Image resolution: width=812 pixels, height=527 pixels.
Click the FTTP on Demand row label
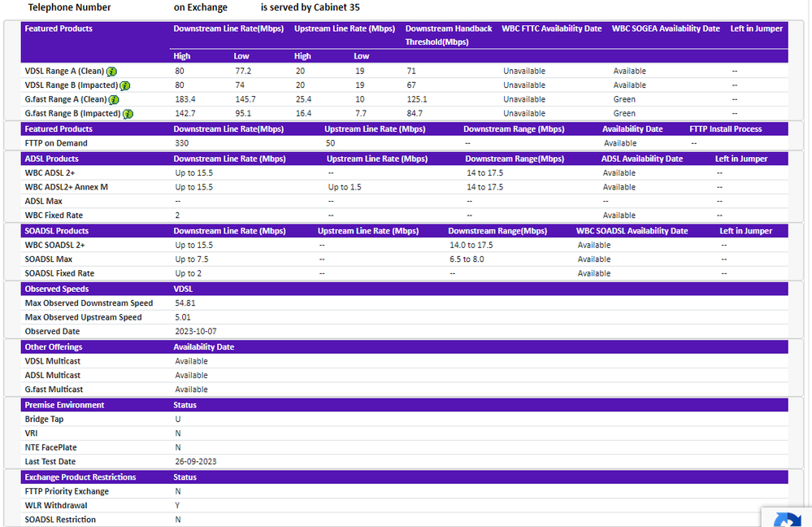pos(55,143)
